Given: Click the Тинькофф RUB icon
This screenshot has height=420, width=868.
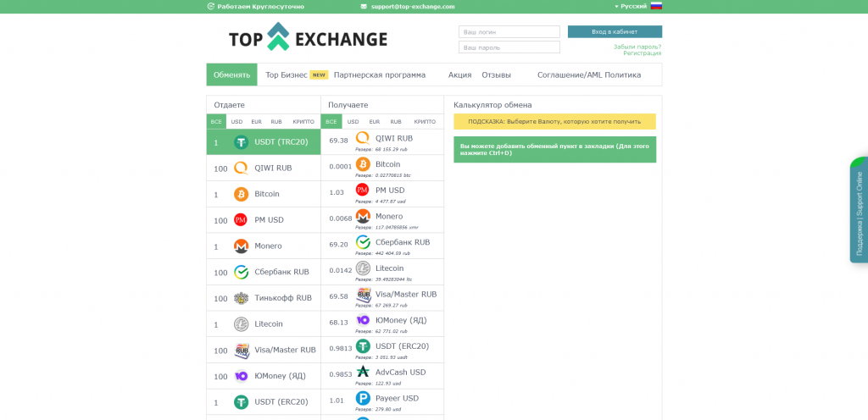Looking at the screenshot, I should pyautogui.click(x=241, y=298).
